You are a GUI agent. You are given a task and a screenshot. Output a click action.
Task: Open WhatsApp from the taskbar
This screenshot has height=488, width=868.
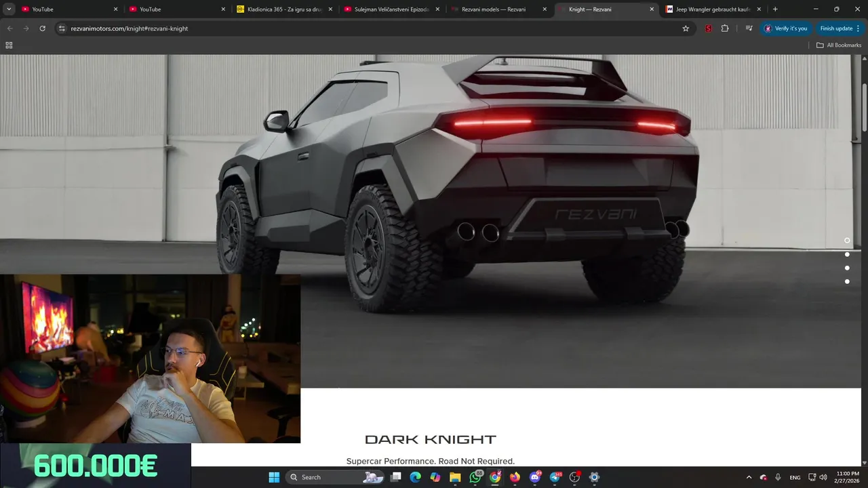pyautogui.click(x=475, y=477)
